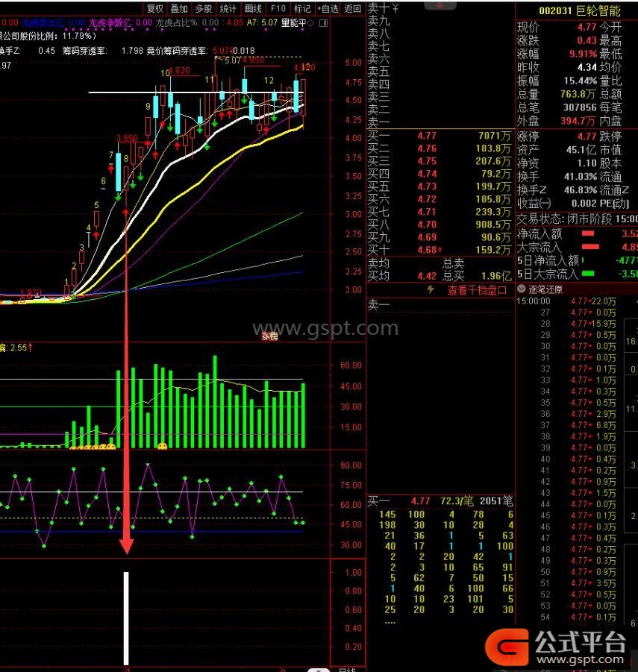This screenshot has width=638, height=672.
Task: Click the green 5日大宗流入 bar
Action: pos(588,274)
